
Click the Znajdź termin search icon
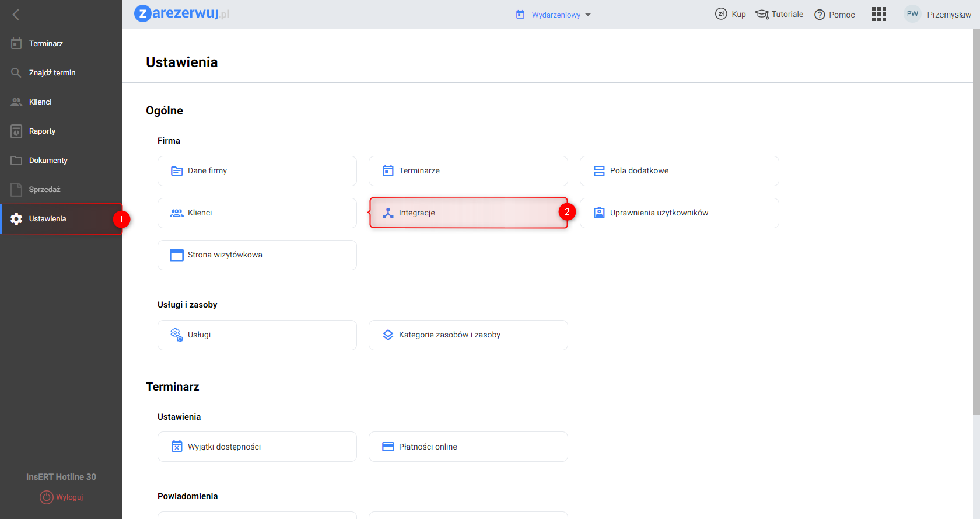(16, 73)
